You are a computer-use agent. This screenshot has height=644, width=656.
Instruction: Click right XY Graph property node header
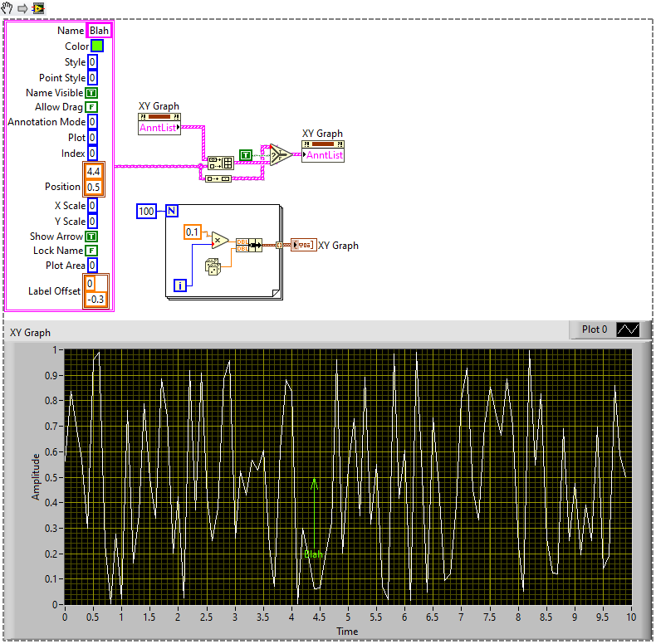323,144
